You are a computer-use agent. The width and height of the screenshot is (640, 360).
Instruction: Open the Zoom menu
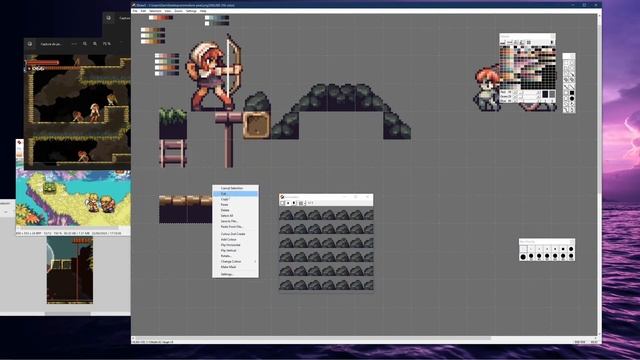[x=178, y=11]
